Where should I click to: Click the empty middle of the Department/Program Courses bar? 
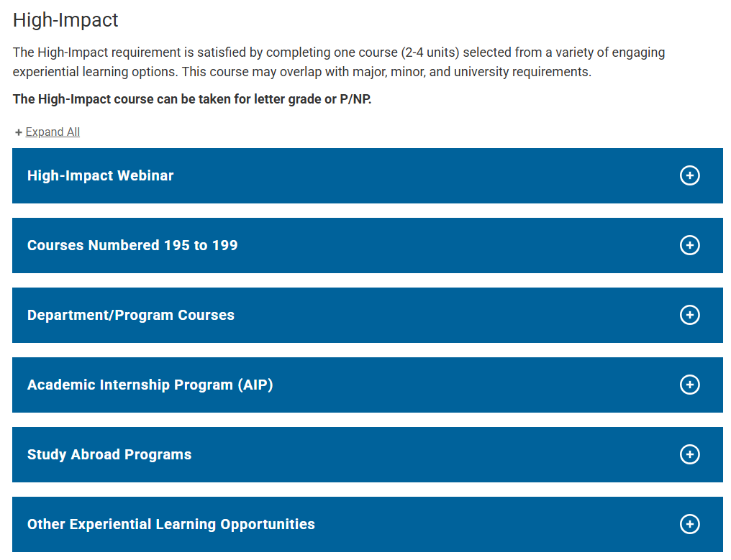[453, 315]
